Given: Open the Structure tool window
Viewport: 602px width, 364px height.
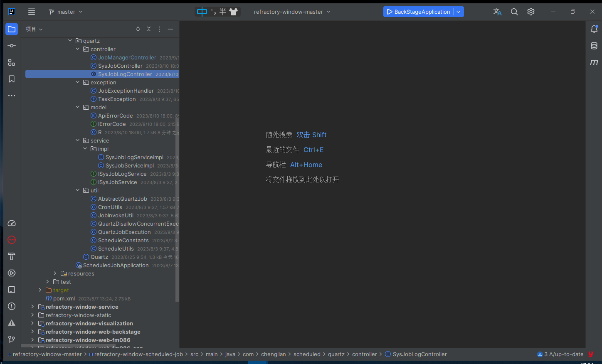Looking at the screenshot, I should 12,62.
